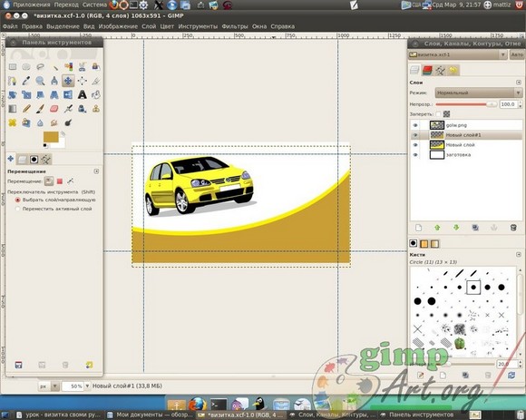Hide the заготовка layer
Screen dimensions: 526x420
(x=415, y=155)
